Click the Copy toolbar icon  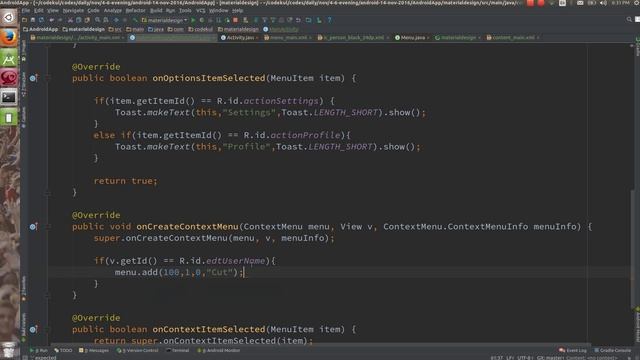(79, 20)
